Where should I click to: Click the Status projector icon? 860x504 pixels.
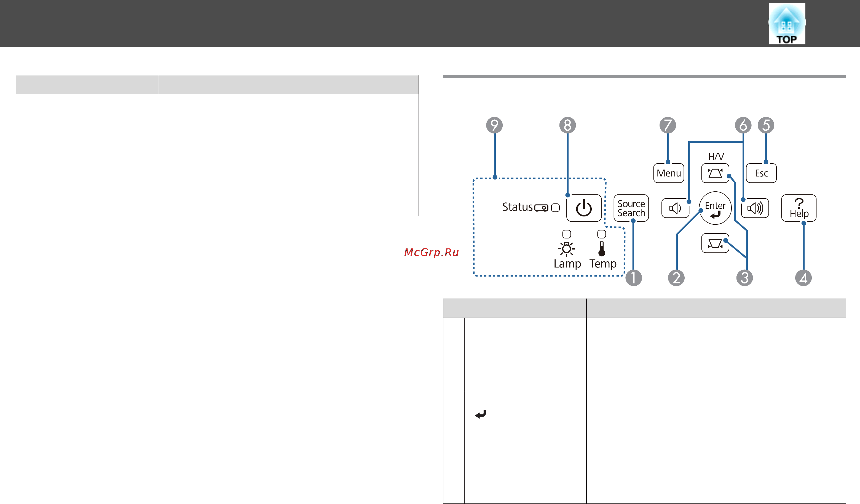(x=541, y=208)
